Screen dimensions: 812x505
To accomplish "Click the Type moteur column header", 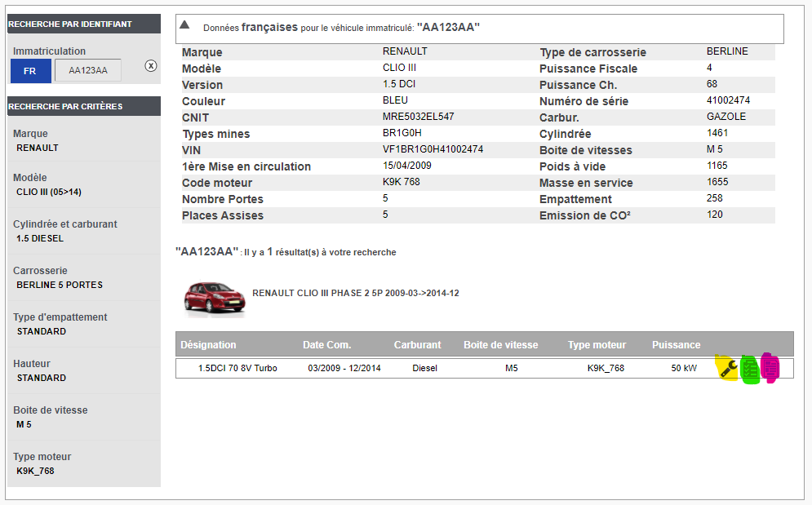I will coord(597,345).
